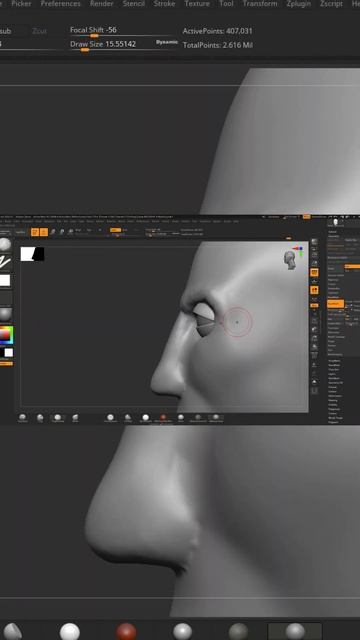Open the current brush thumbnail in the small window
The height and width of the screenshot is (640, 360).
[x=5, y=245]
